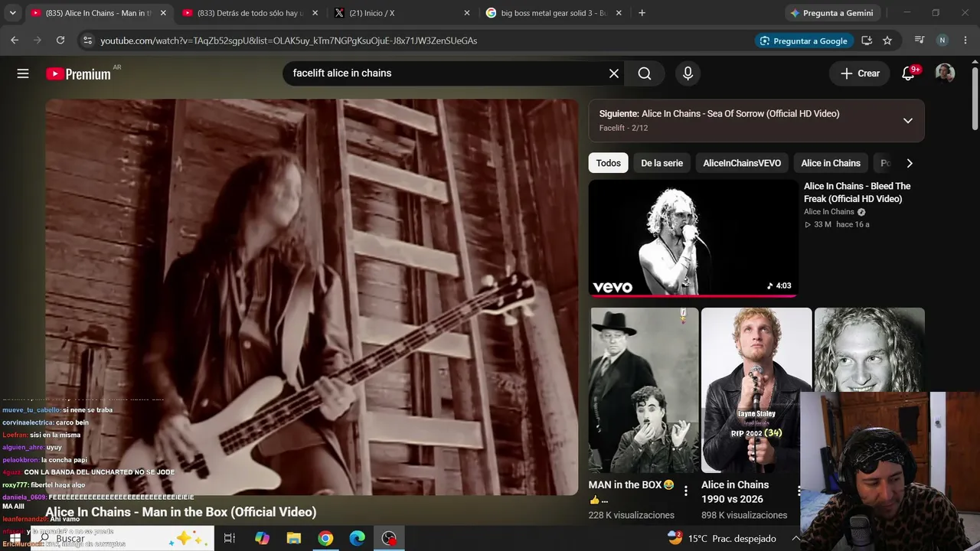Image resolution: width=980 pixels, height=551 pixels.
Task: Open YouTube notifications bell
Action: pyautogui.click(x=909, y=73)
